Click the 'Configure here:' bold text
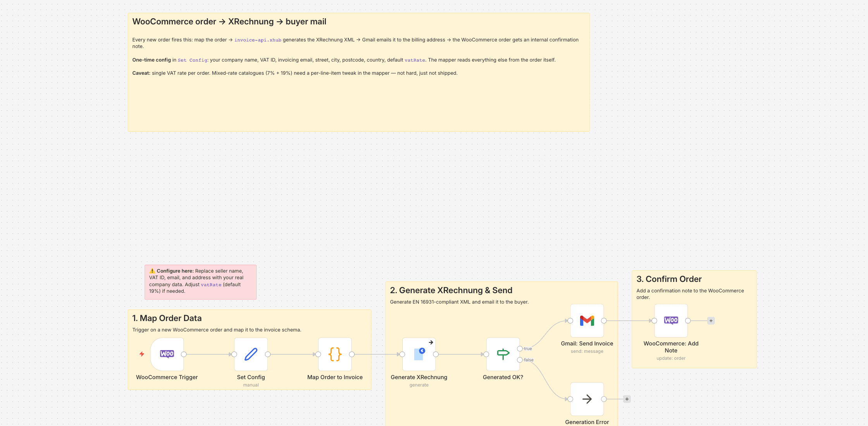The height and width of the screenshot is (426, 868). [x=175, y=271]
